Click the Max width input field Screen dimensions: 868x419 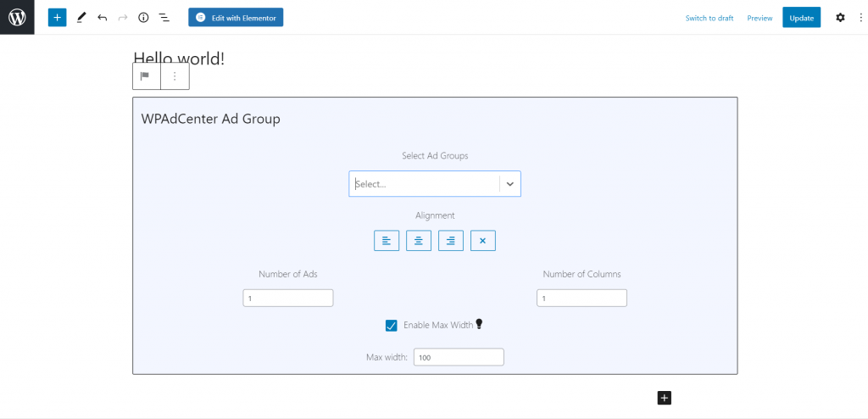[459, 357]
